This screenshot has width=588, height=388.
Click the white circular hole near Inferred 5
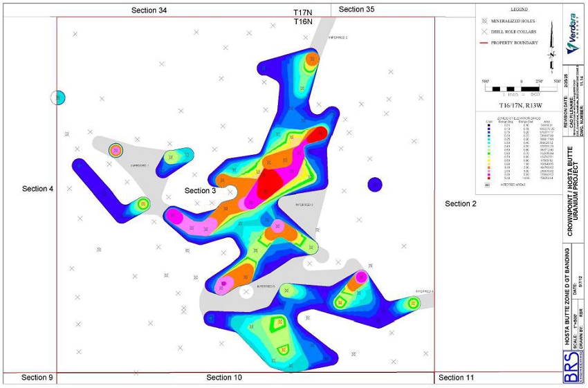click(246, 292)
